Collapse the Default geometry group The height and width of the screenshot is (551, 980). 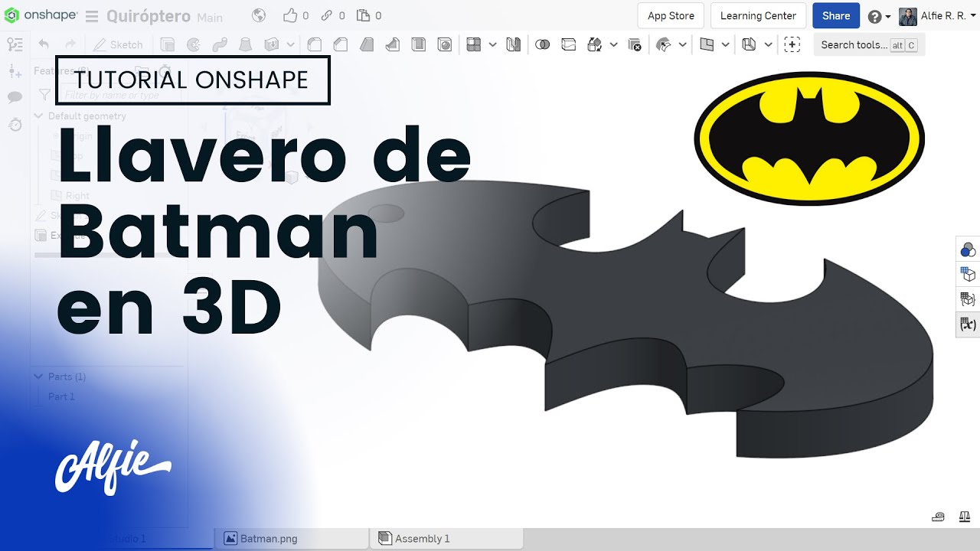(x=38, y=116)
